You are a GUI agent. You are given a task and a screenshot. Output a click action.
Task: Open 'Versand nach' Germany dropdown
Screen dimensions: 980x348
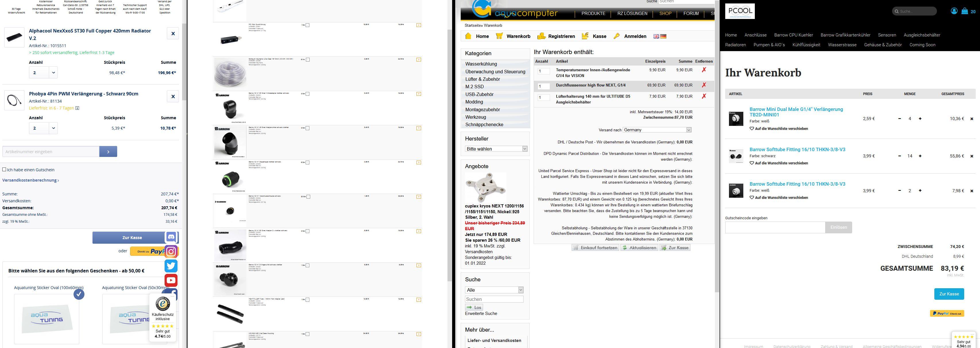tap(657, 130)
